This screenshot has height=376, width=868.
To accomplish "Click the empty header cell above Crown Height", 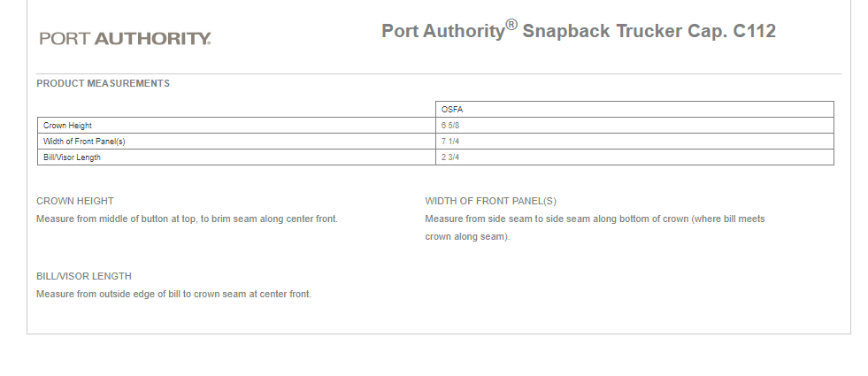I will [236, 109].
